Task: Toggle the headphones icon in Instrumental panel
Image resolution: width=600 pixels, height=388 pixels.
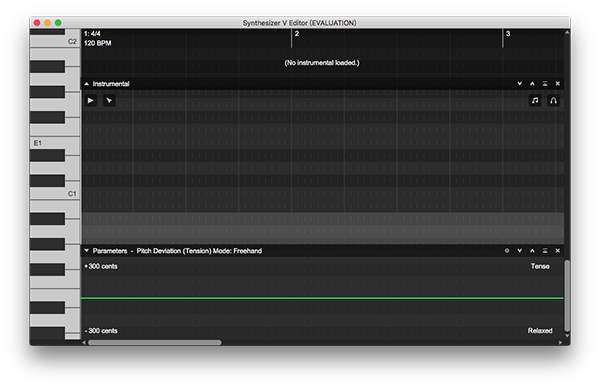Action: 553,101
